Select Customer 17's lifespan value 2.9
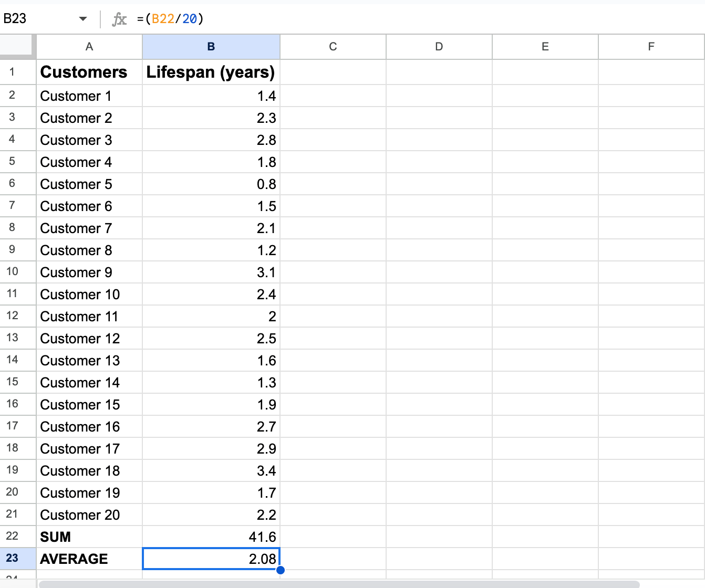This screenshot has height=588, width=705. (211, 449)
